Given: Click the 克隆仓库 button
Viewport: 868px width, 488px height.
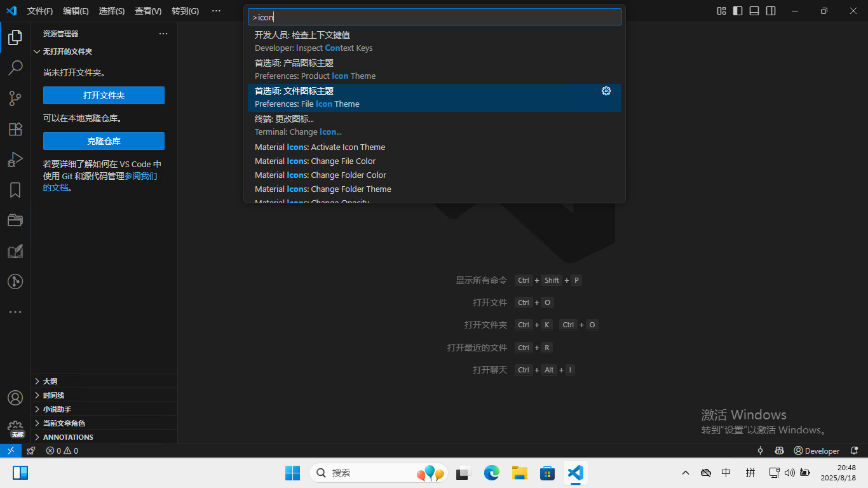Looking at the screenshot, I should coord(104,141).
